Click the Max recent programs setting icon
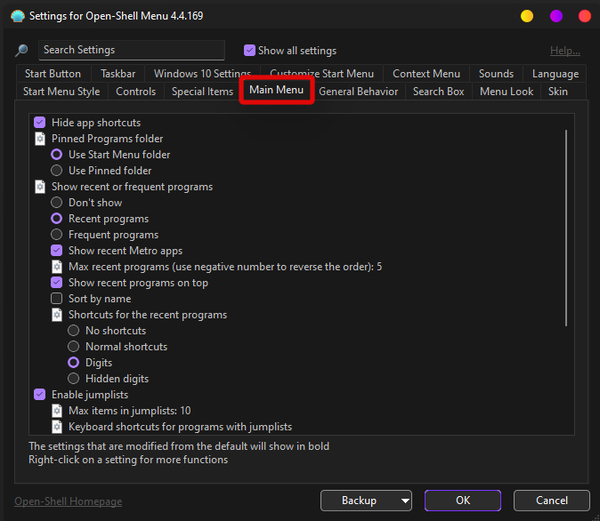600x521 pixels. (57, 267)
